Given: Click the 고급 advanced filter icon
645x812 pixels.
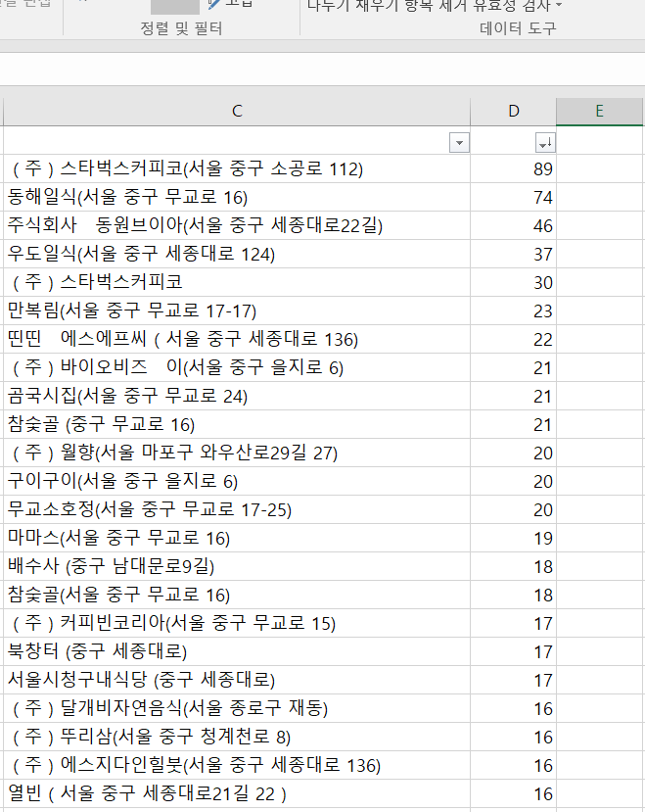Looking at the screenshot, I should click(214, 5).
